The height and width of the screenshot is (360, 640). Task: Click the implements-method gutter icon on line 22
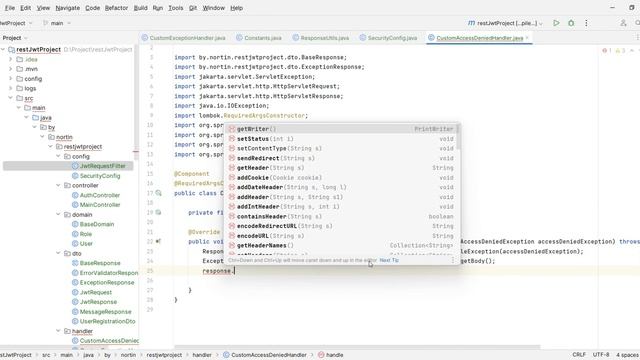pos(158,242)
